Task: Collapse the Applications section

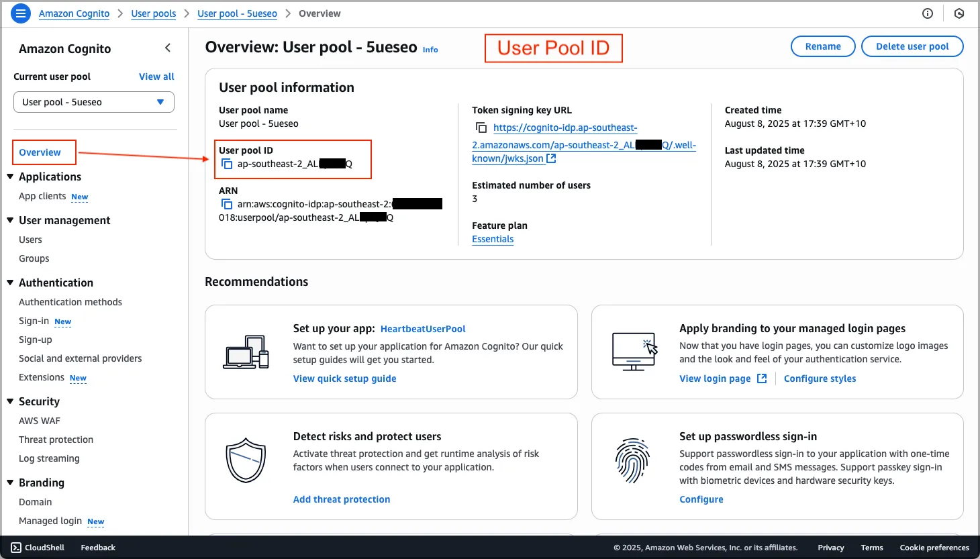Action: (x=10, y=176)
